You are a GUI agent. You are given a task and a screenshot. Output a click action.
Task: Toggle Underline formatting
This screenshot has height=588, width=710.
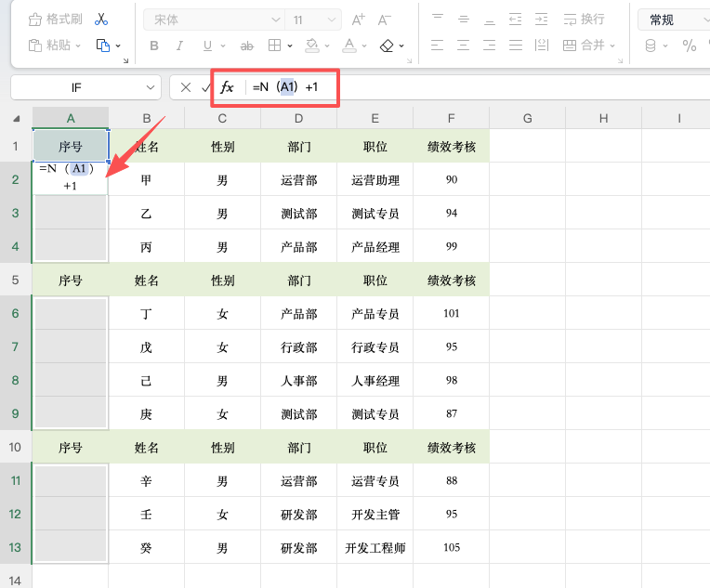click(x=207, y=46)
